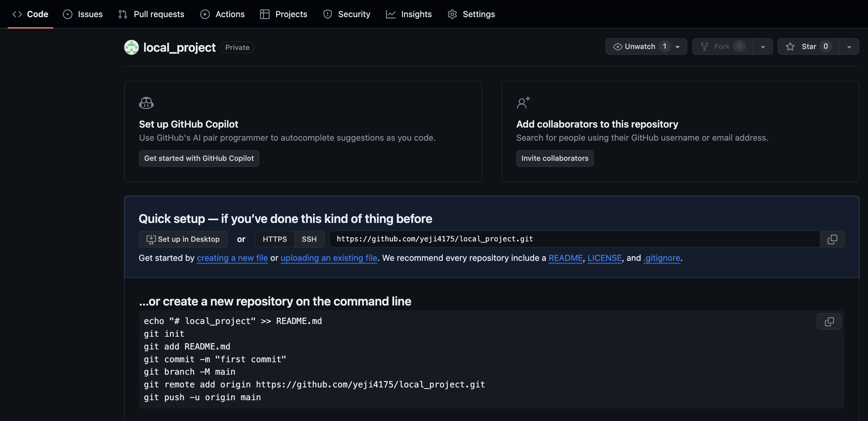
Task: Click Get started with GitHub Copilot
Action: pyautogui.click(x=199, y=158)
